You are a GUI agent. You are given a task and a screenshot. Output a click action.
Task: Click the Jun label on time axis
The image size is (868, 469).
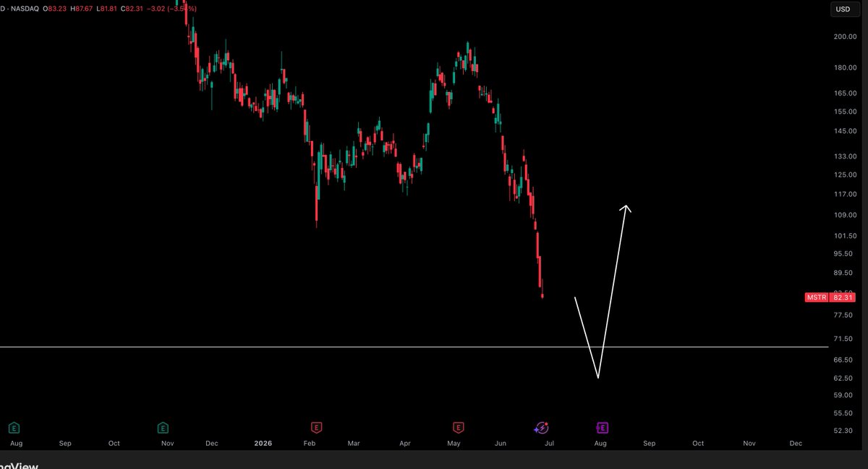[x=501, y=443]
